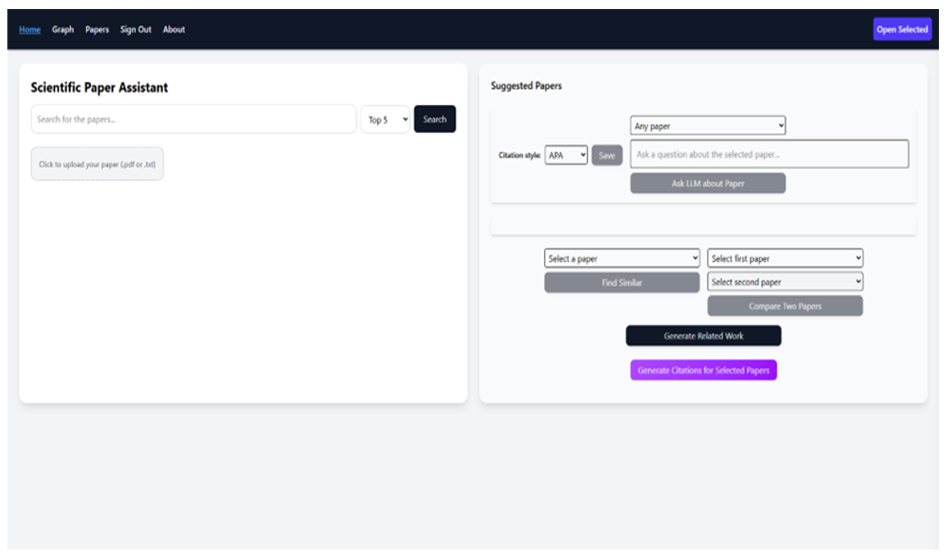The image size is (947, 560).
Task: Click the upload paper dropzone
Action: [x=97, y=164]
